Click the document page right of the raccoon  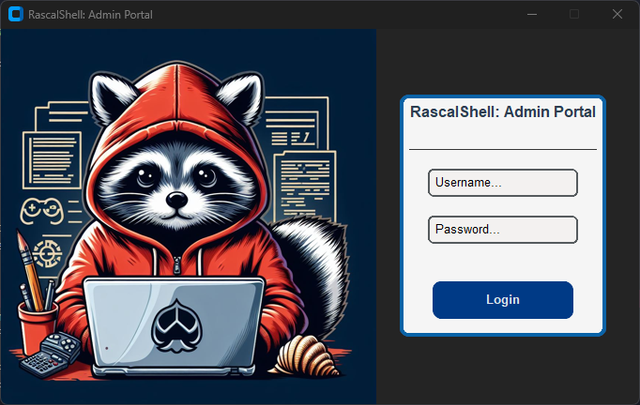305,186
